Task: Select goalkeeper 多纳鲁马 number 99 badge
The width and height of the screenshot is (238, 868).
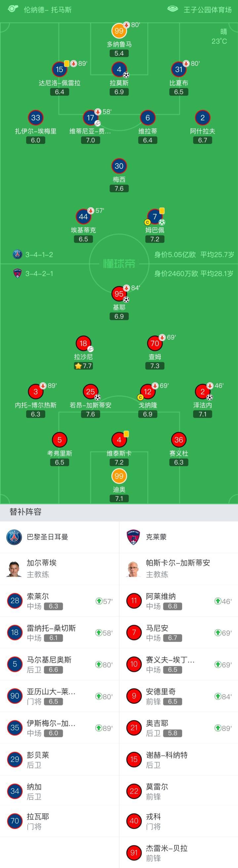Action: (119, 31)
